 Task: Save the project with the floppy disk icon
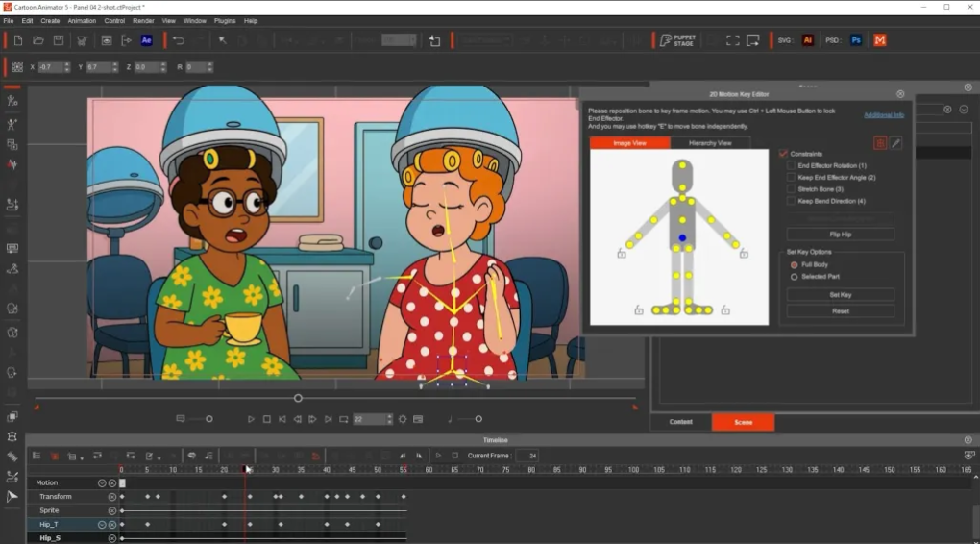click(58, 40)
